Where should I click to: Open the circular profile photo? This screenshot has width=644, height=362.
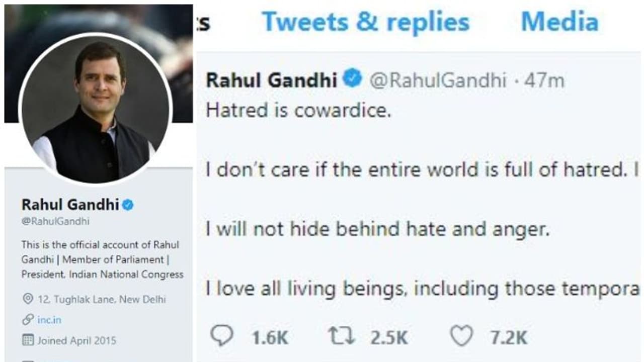(x=96, y=109)
